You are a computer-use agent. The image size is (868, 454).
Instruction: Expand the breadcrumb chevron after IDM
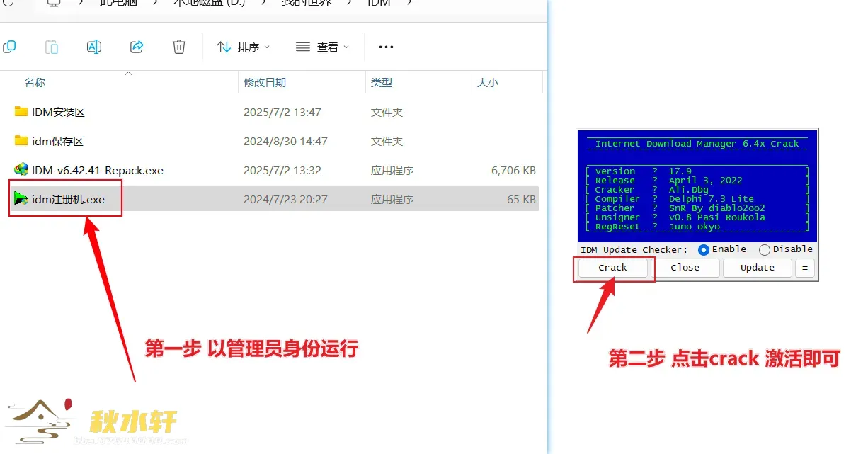(x=409, y=4)
